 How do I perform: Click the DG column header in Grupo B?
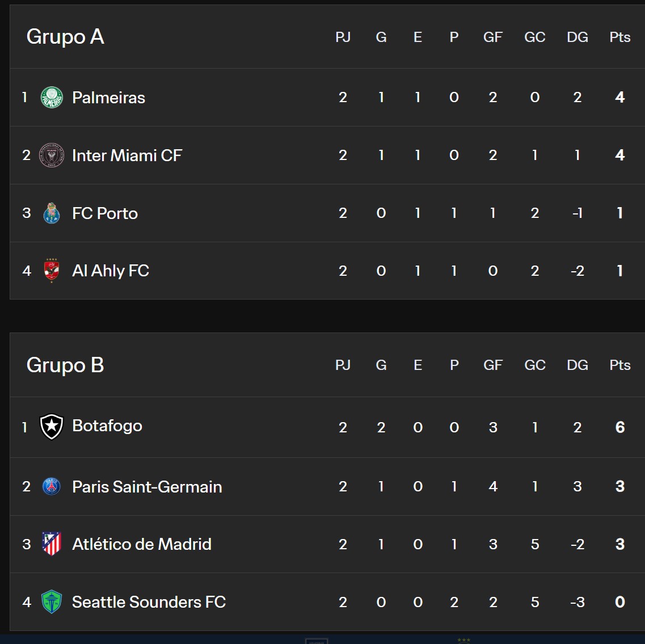pyautogui.click(x=577, y=365)
